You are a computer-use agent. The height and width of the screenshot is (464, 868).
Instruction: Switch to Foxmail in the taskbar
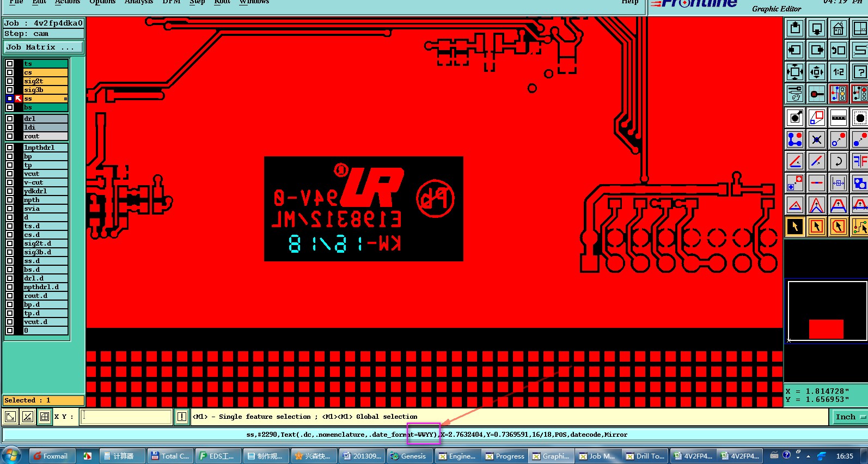(x=51, y=456)
